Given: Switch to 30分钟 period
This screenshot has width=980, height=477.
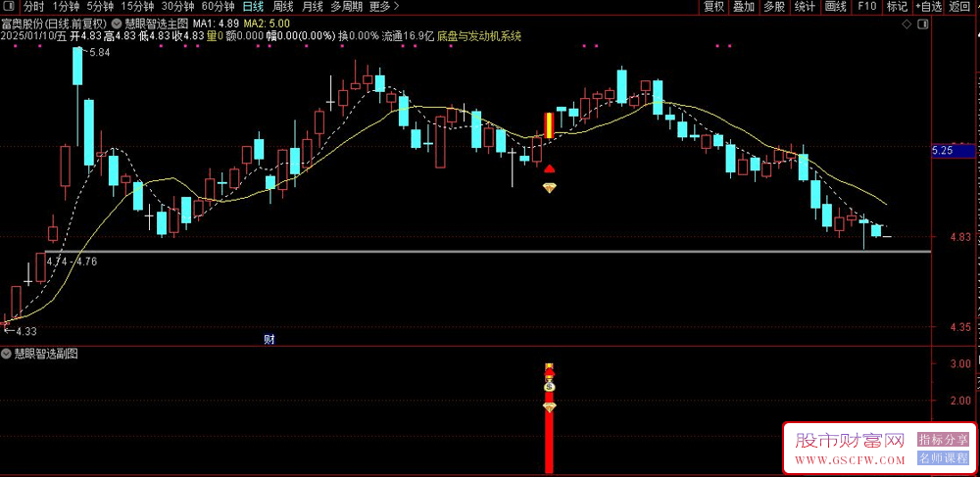Looking at the screenshot, I should [177, 7].
